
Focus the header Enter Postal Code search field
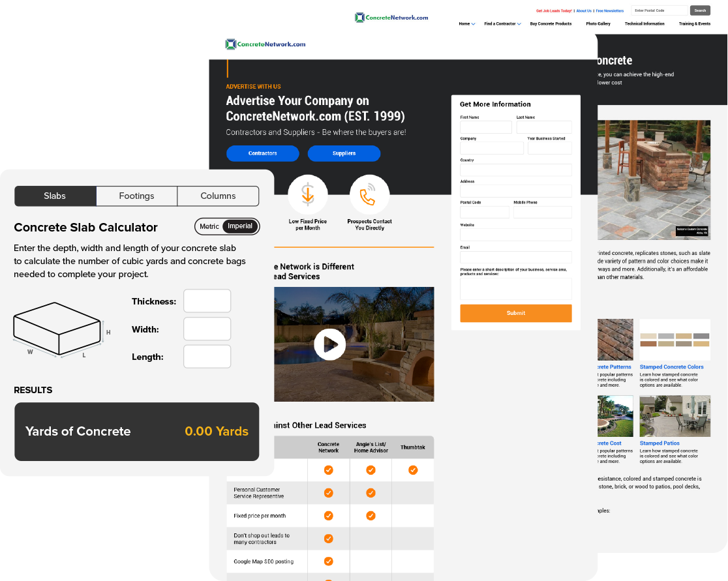pos(660,10)
